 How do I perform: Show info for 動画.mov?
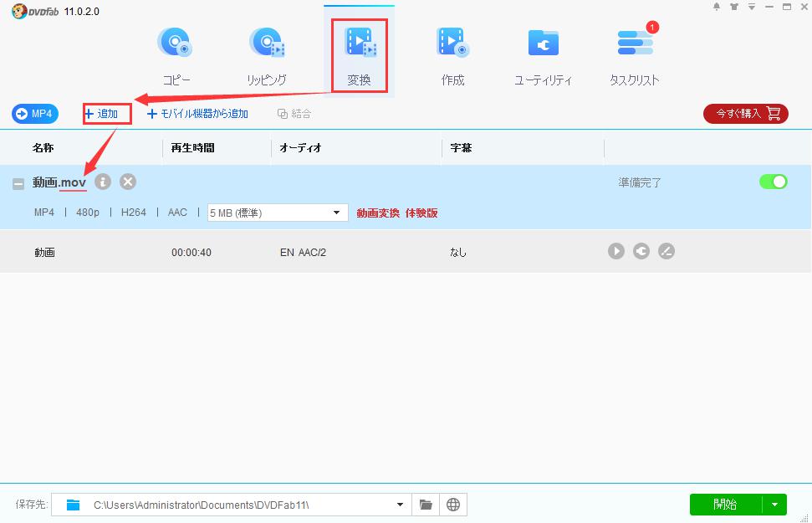coord(102,182)
